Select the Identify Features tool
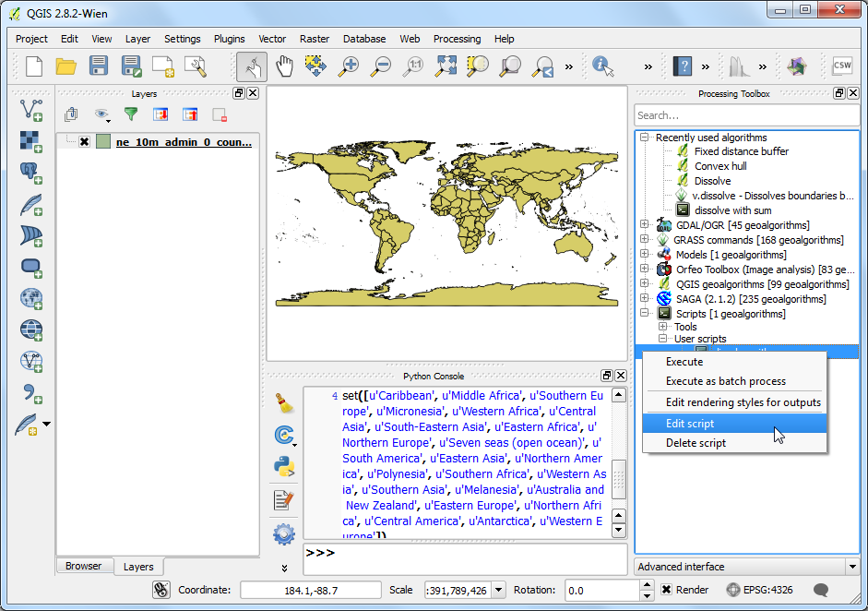 [x=603, y=66]
